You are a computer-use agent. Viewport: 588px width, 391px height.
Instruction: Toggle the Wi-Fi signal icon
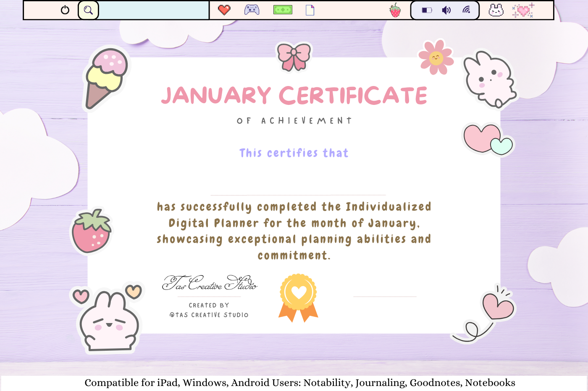pyautogui.click(x=467, y=10)
